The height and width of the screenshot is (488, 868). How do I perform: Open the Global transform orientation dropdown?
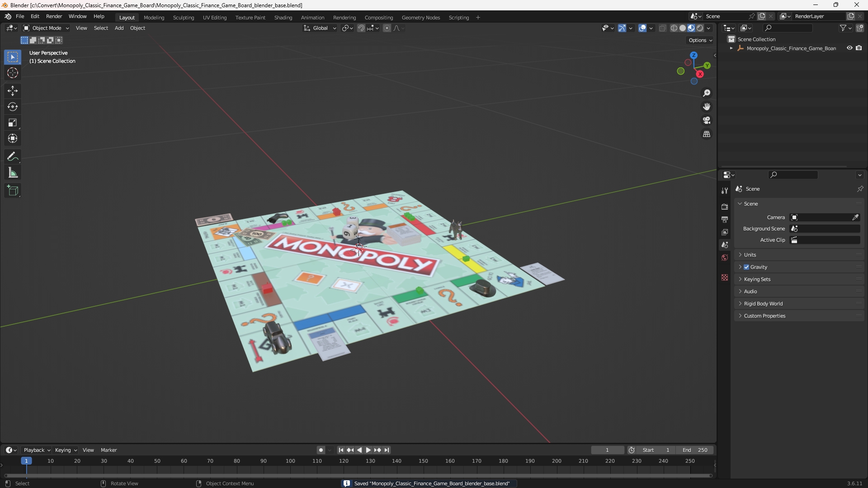pyautogui.click(x=320, y=28)
